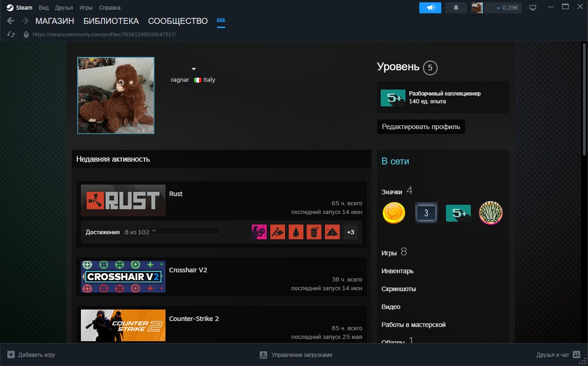Click the years of service 3 badge
The height and width of the screenshot is (366, 588).
click(426, 213)
